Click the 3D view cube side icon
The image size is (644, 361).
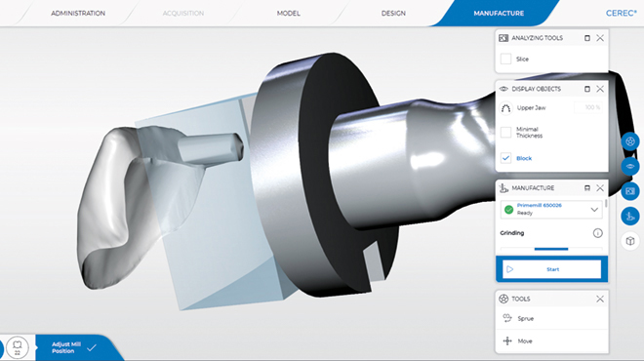point(630,241)
